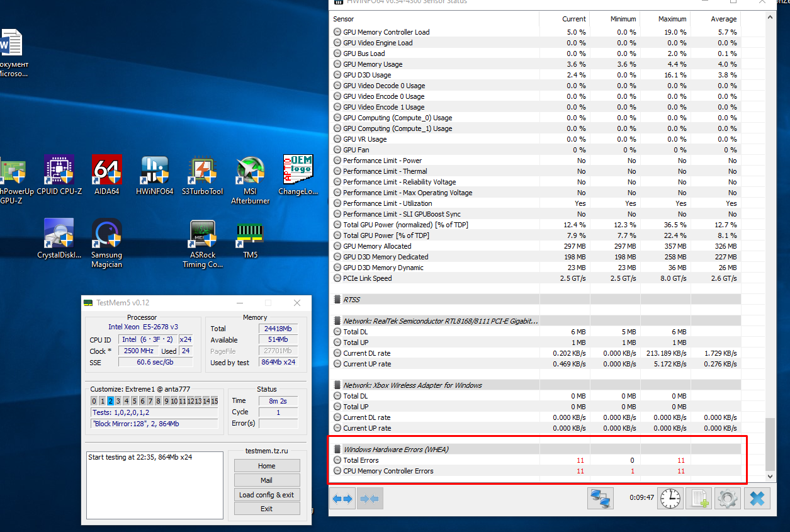The height and width of the screenshot is (532, 790).
Task: Select the TM5 desktop shortcut
Action: tap(251, 239)
